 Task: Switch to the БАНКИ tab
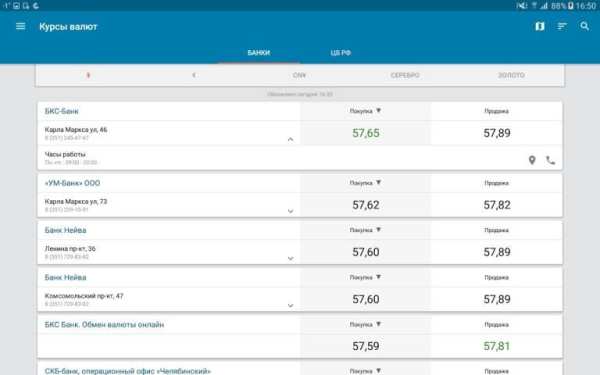pos(259,53)
